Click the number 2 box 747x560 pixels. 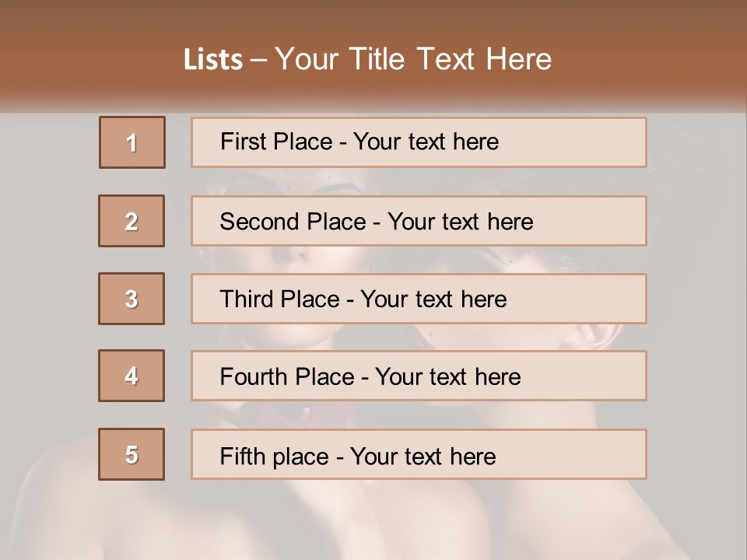(132, 221)
